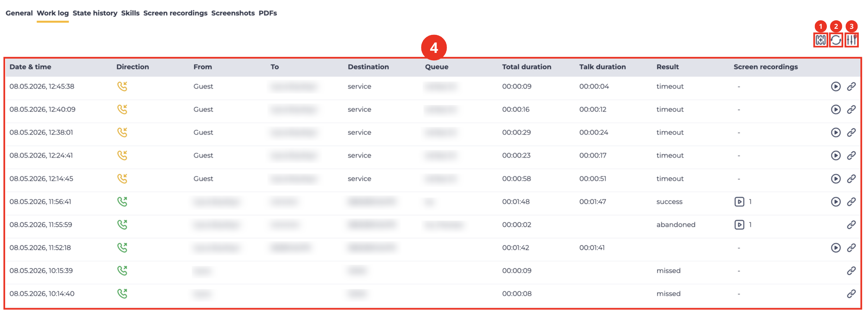Copy link for the 11:52:18 call

click(851, 248)
